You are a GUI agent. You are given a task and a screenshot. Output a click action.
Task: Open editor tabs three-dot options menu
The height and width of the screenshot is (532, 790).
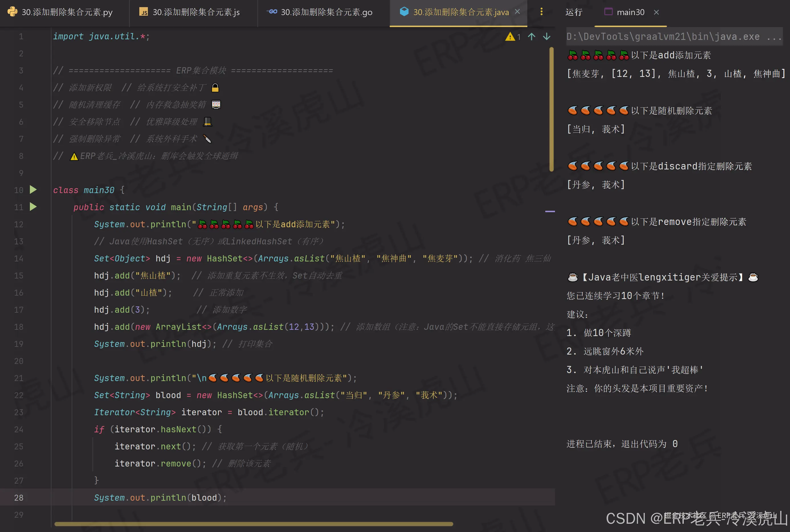pos(541,12)
